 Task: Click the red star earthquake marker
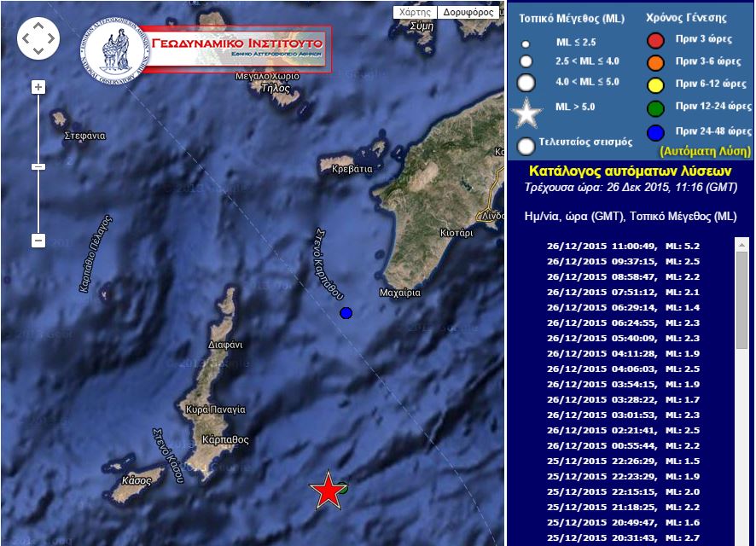point(327,491)
